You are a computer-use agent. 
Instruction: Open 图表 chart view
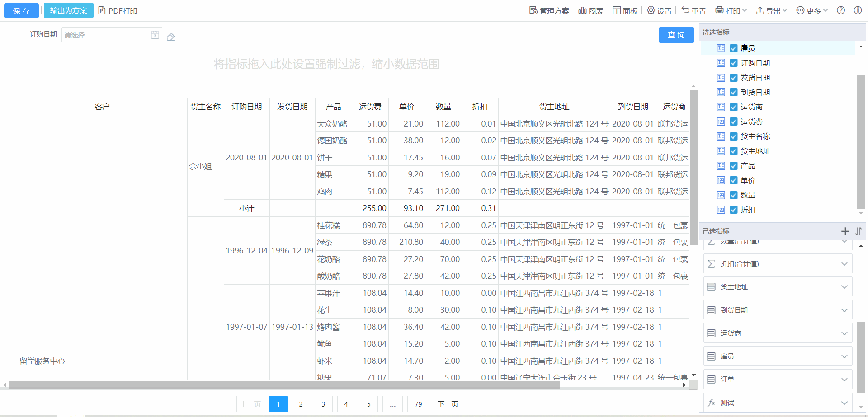[590, 10]
